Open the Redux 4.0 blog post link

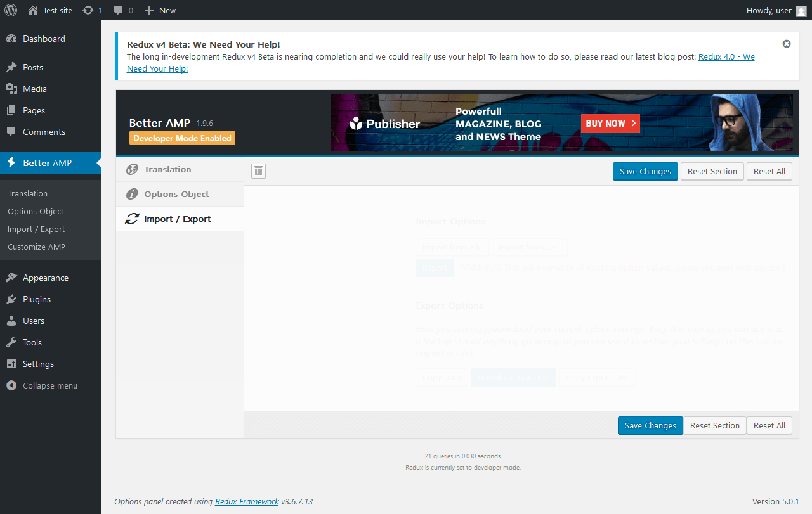tap(726, 56)
